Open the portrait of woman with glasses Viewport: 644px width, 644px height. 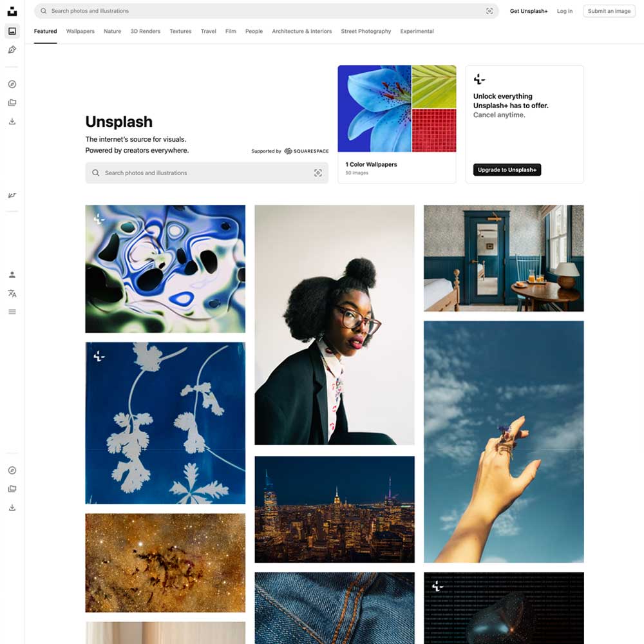(x=334, y=325)
